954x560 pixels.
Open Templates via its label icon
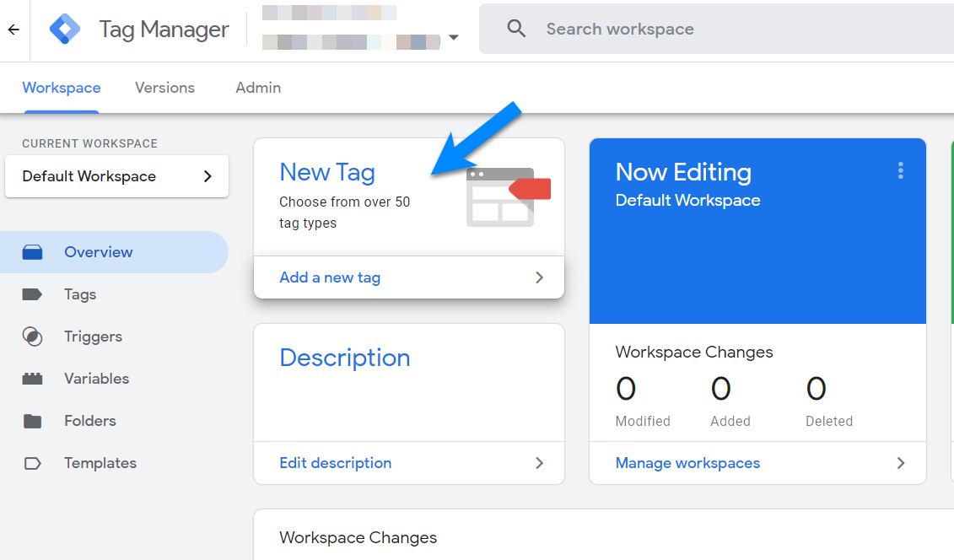[x=32, y=463]
